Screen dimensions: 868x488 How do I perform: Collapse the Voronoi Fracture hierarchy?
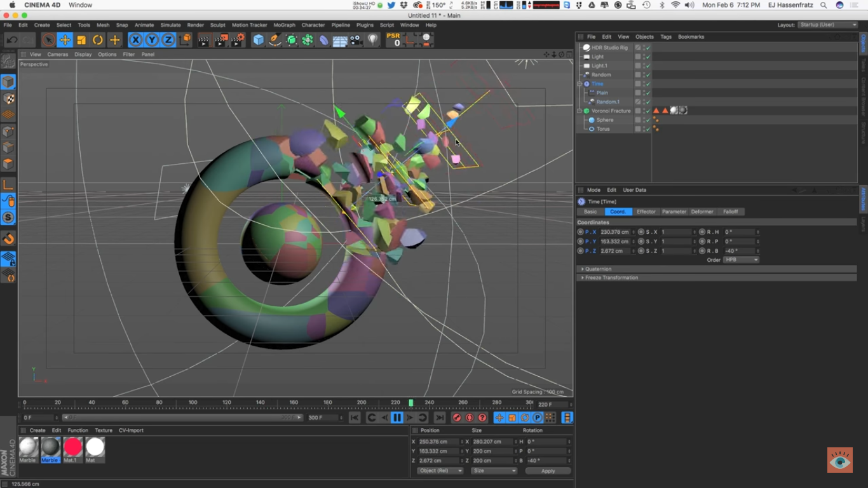click(x=580, y=111)
